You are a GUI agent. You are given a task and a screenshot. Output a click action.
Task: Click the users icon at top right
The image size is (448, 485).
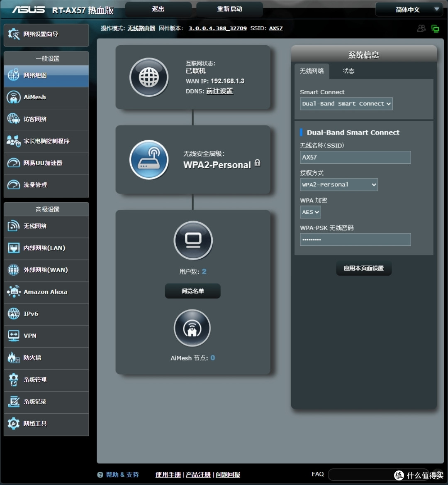click(x=421, y=29)
